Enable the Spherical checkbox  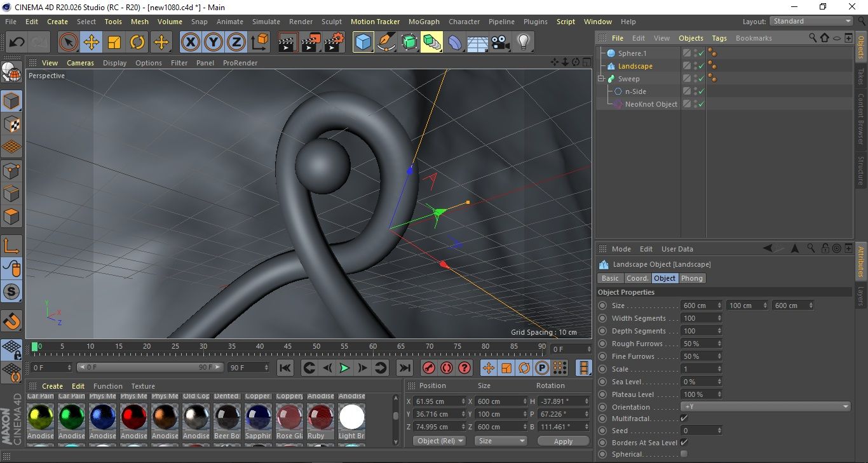[x=684, y=453]
